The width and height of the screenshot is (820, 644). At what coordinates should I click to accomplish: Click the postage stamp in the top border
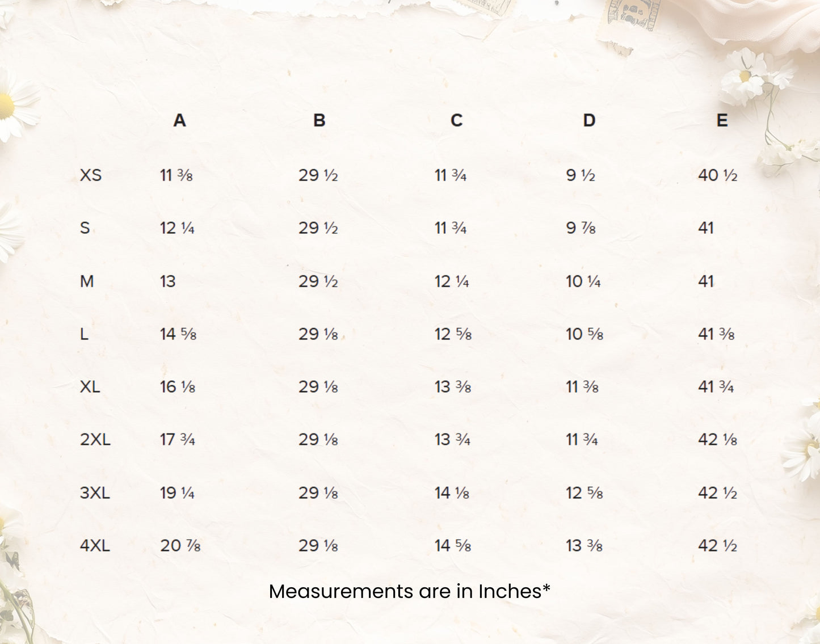pyautogui.click(x=633, y=17)
